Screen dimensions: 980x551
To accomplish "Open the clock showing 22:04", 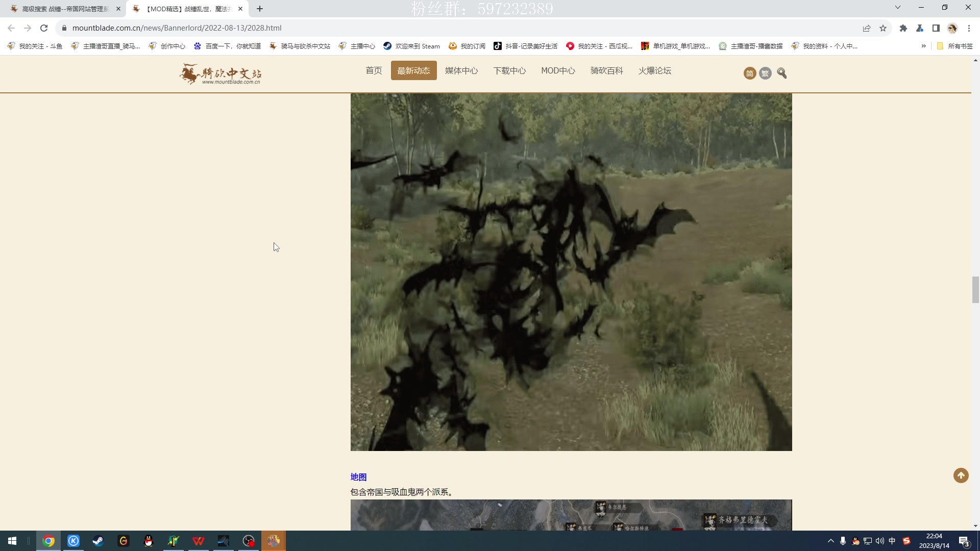I will point(934,541).
